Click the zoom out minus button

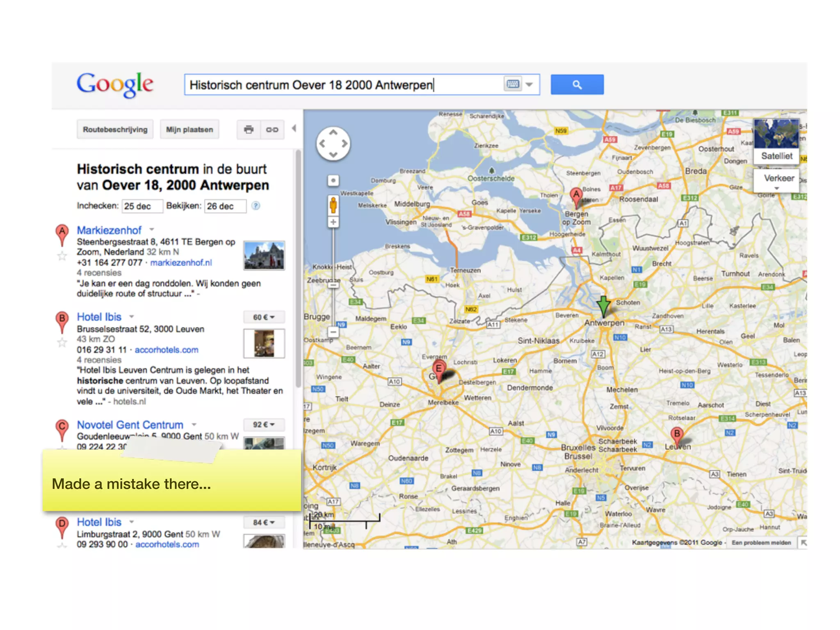333,331
